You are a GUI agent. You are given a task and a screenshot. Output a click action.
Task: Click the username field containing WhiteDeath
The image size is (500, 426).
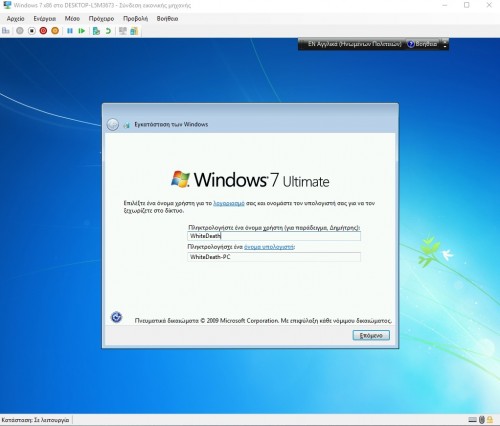point(274,236)
